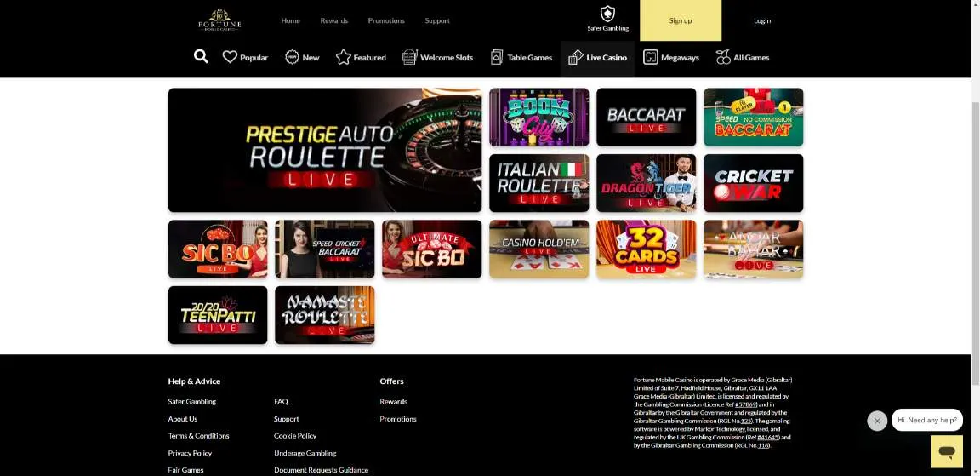Select the Live Casino category
The width and height of the screenshot is (980, 476).
coord(597,58)
